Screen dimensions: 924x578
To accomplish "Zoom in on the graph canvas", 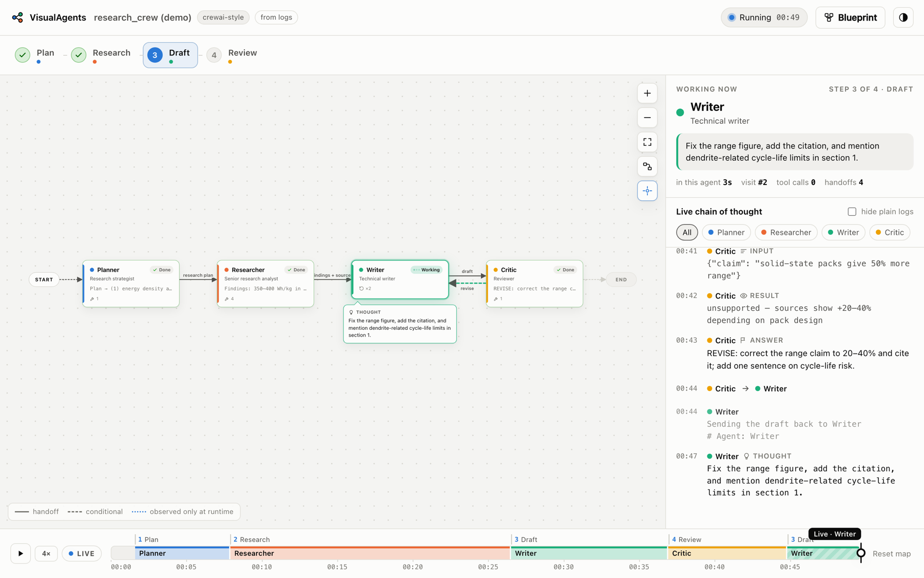I will pos(647,94).
